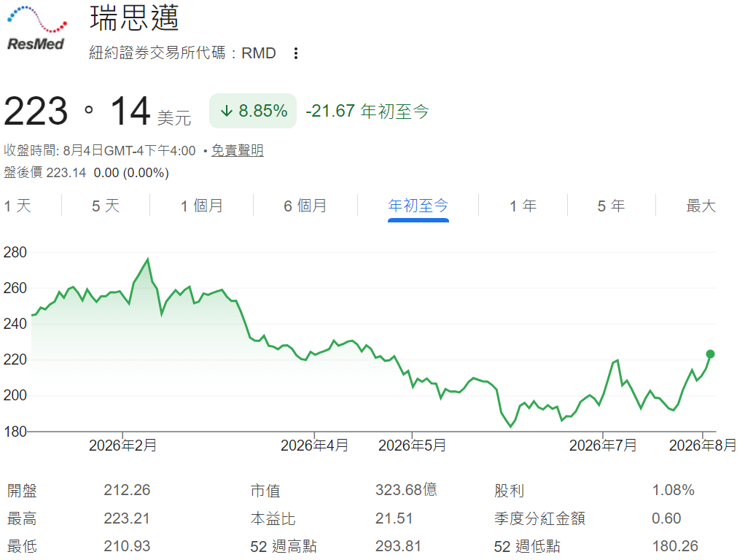Select the 年初至今 range tab

pos(418,206)
